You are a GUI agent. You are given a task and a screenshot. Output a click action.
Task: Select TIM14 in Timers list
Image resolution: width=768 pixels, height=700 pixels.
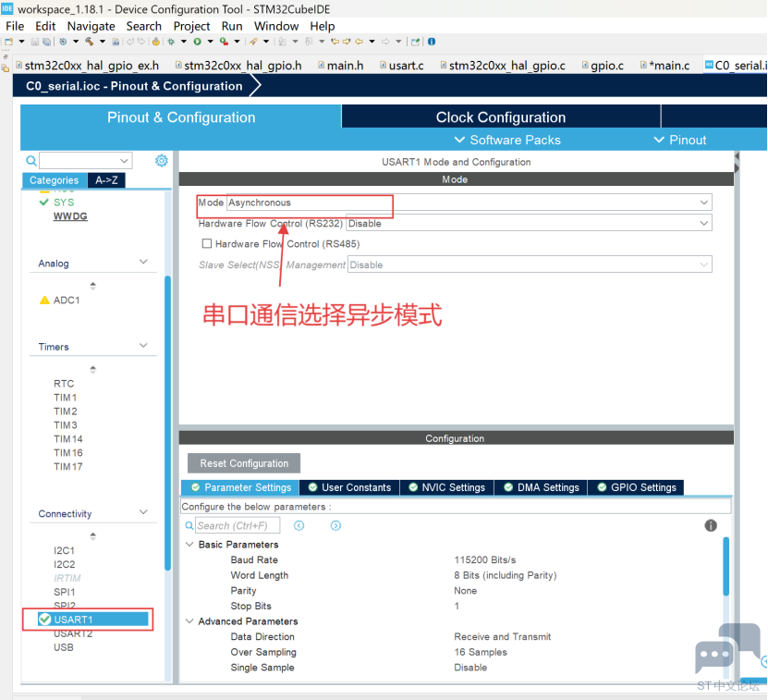[x=68, y=438]
